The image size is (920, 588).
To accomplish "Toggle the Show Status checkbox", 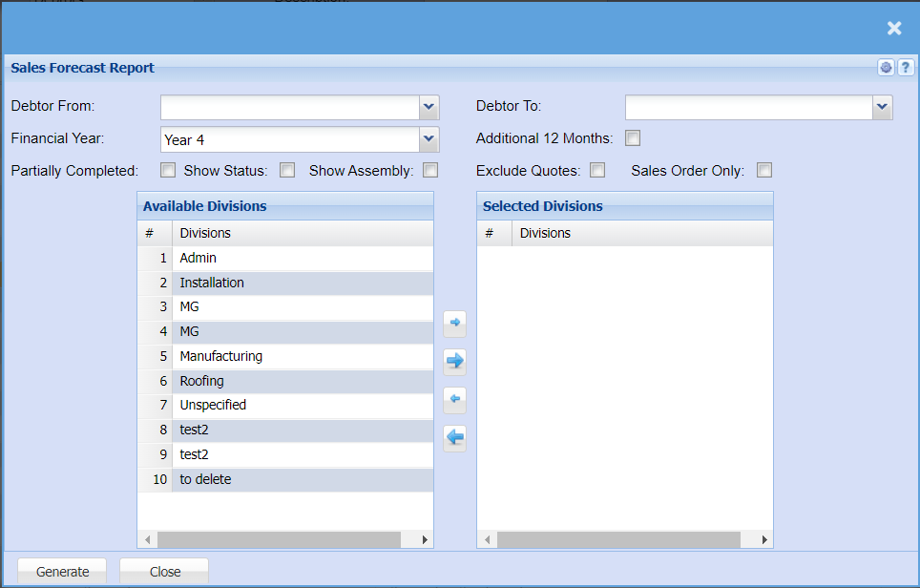I will point(287,171).
